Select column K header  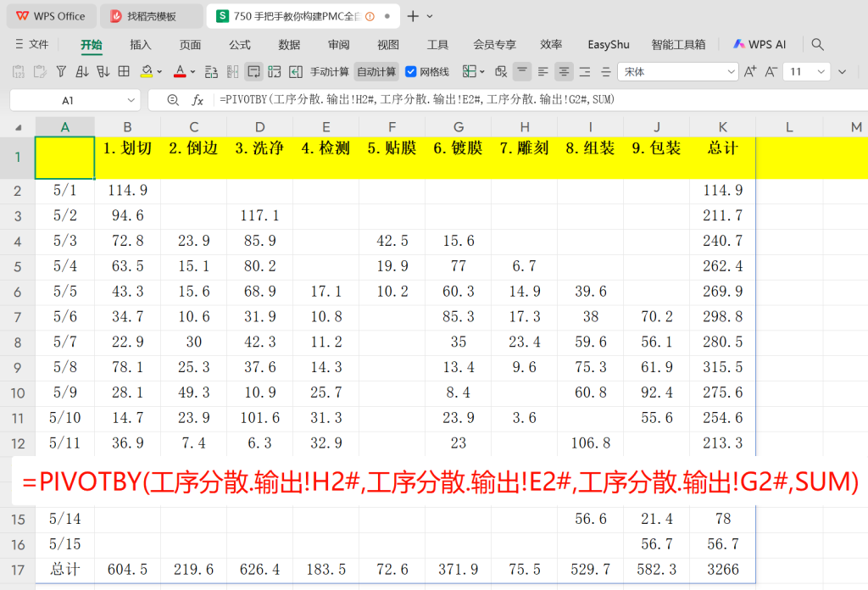pyautogui.click(x=722, y=127)
